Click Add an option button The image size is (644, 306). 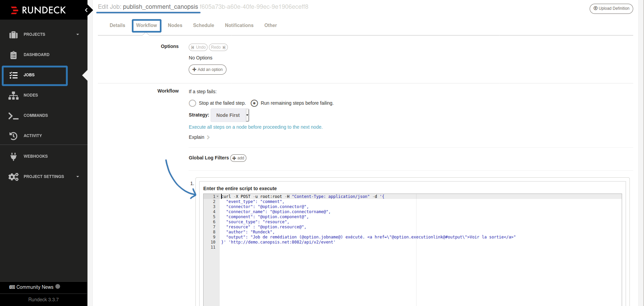coord(208,70)
